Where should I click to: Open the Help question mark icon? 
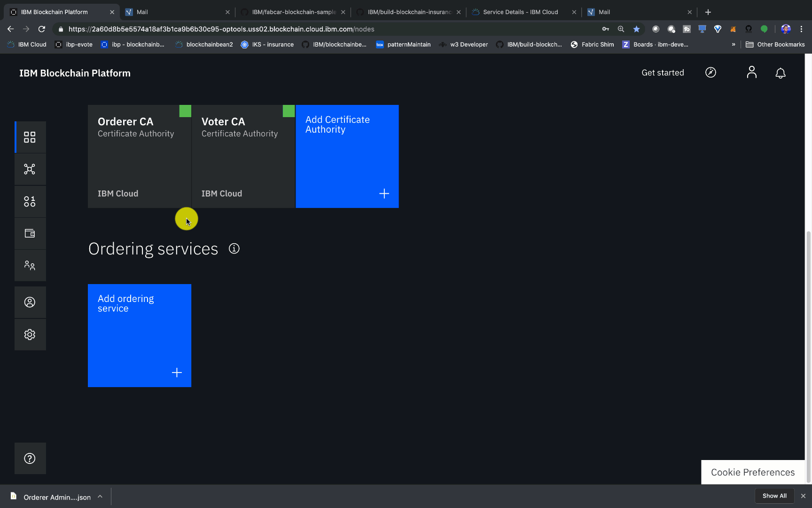click(30, 458)
